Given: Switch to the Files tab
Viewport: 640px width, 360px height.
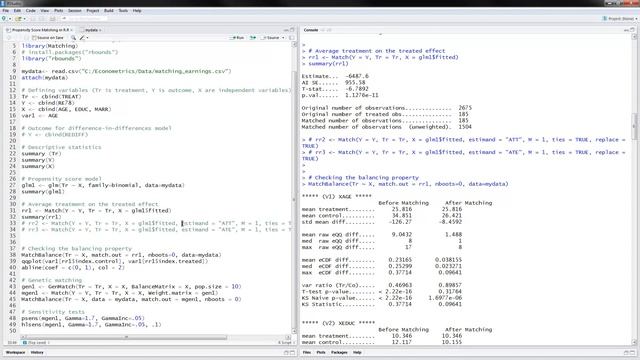Looking at the screenshot, I should tap(307, 352).
